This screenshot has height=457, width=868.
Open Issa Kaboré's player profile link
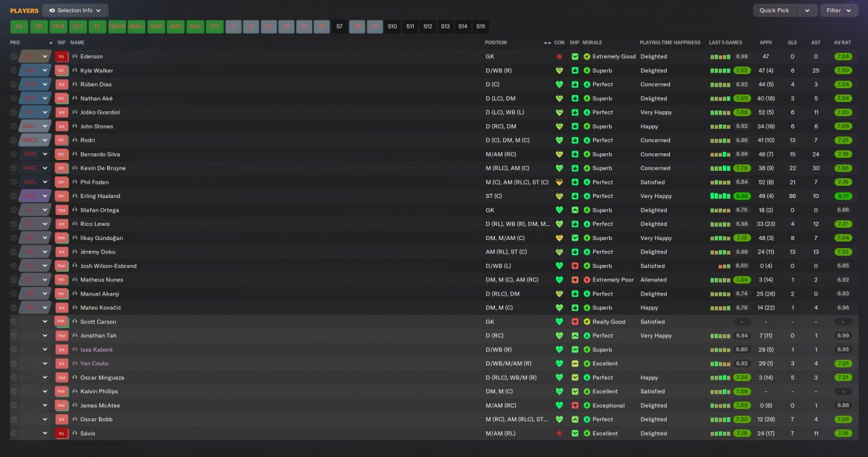click(96, 350)
